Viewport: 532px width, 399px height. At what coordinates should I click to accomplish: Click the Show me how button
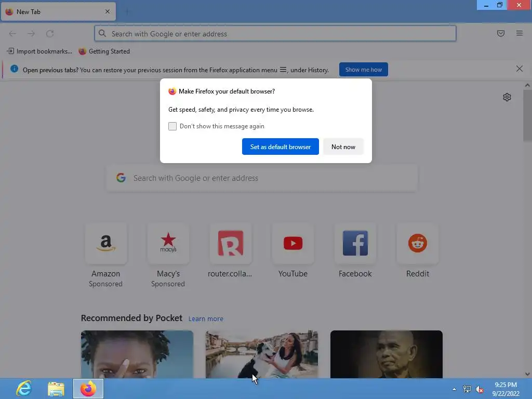(363, 70)
